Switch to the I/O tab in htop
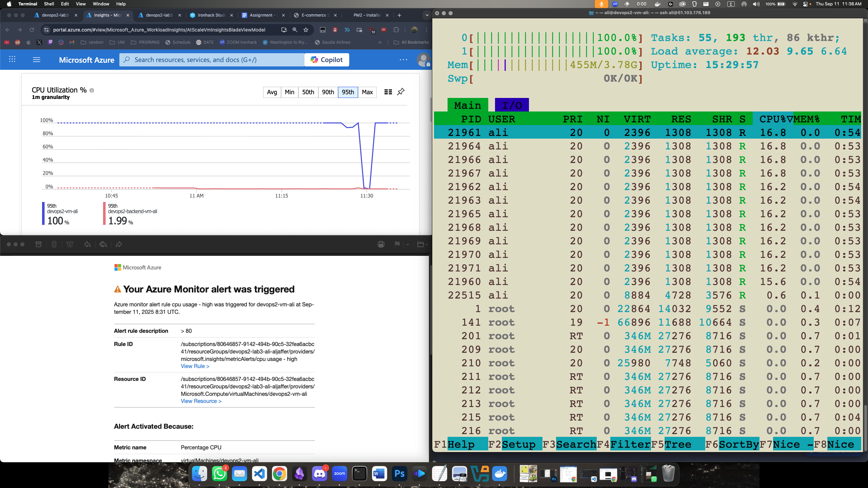Screen dimensions: 868x488 coord(512,105)
